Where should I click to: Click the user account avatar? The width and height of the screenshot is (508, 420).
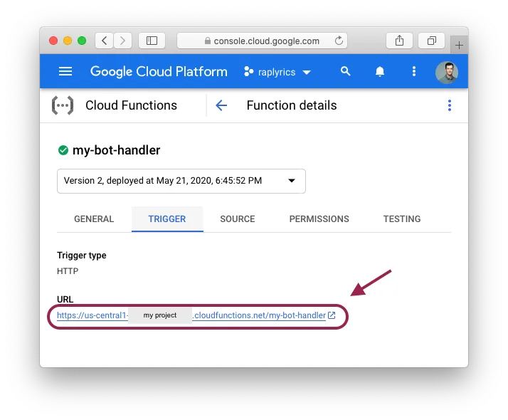[446, 72]
